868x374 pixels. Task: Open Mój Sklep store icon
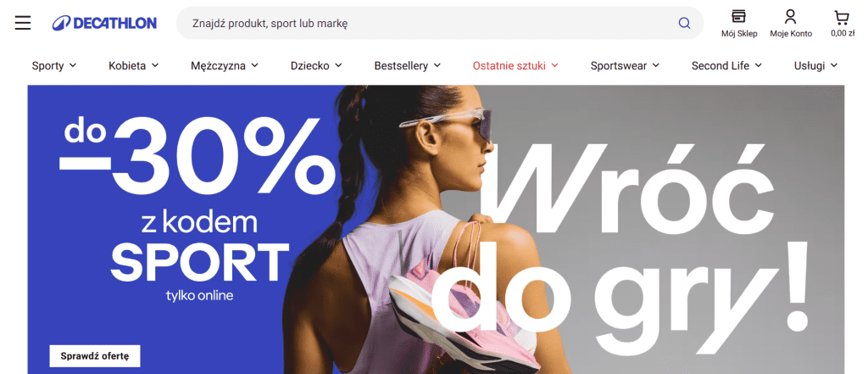coord(738,17)
